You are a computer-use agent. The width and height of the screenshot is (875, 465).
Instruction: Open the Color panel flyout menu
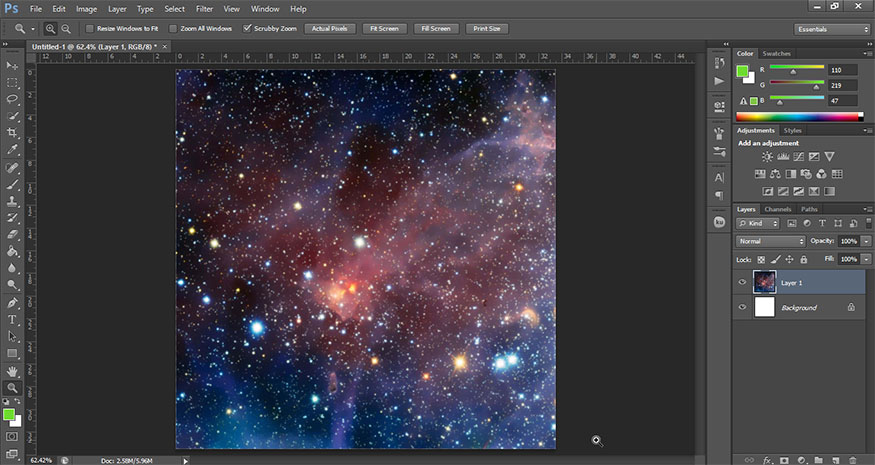click(x=867, y=54)
